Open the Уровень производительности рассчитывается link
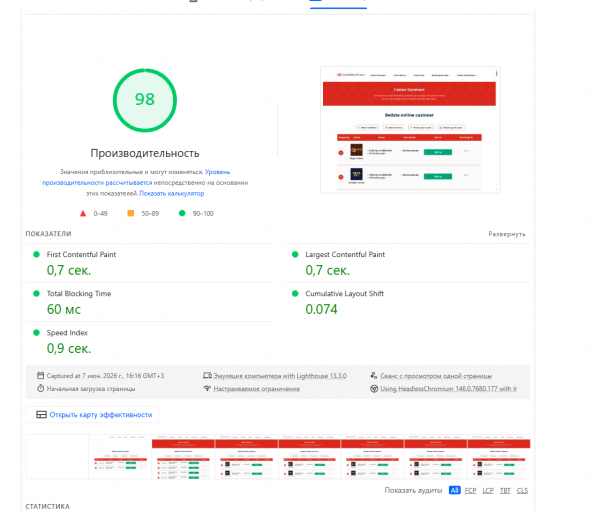The height and width of the screenshot is (512, 593). tap(136, 177)
